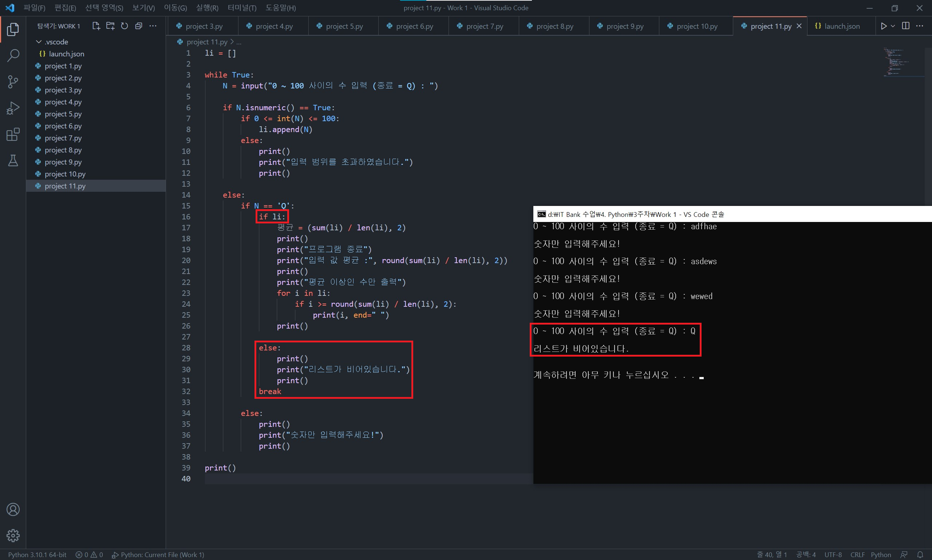
Task: Switch to the project 8.py tab
Action: [554, 27]
